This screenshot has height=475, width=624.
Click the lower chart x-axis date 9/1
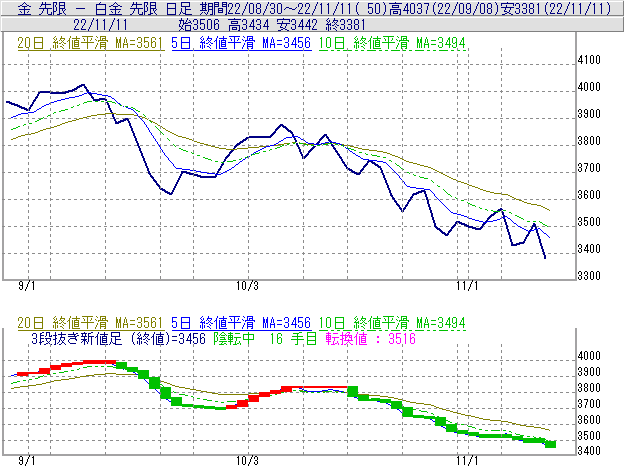(27, 461)
